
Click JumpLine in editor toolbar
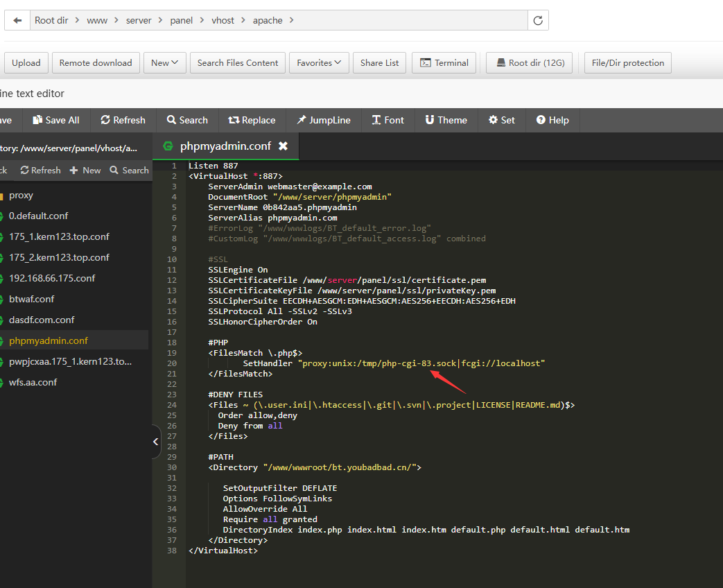(323, 120)
